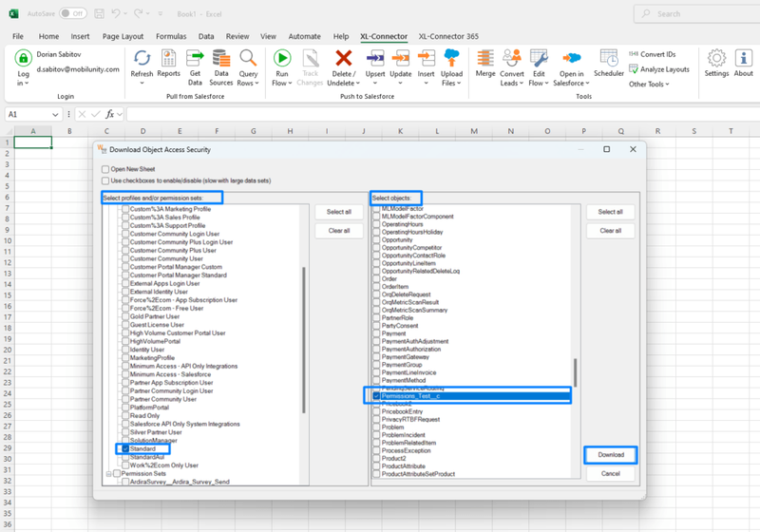Screen dimensions: 760x532
Task: Open the Formulas tab
Action: tap(171, 36)
